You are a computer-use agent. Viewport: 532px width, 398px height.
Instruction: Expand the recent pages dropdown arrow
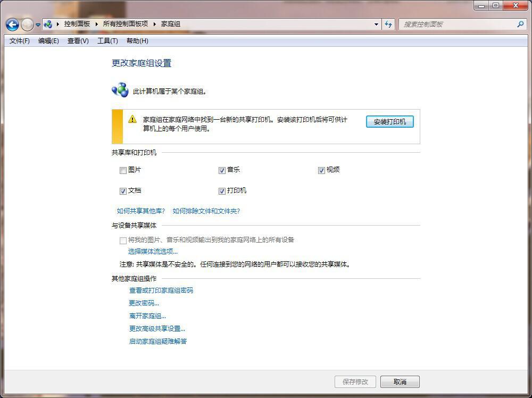(x=38, y=25)
